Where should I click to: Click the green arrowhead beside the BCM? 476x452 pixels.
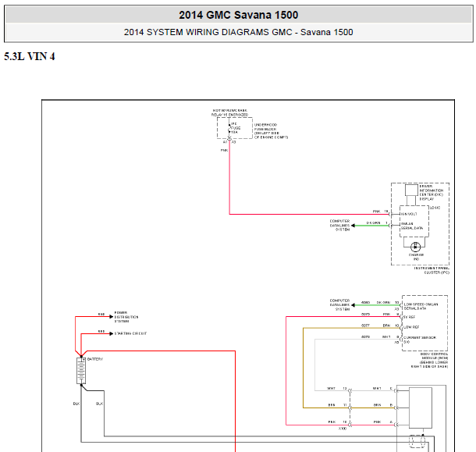353,305
